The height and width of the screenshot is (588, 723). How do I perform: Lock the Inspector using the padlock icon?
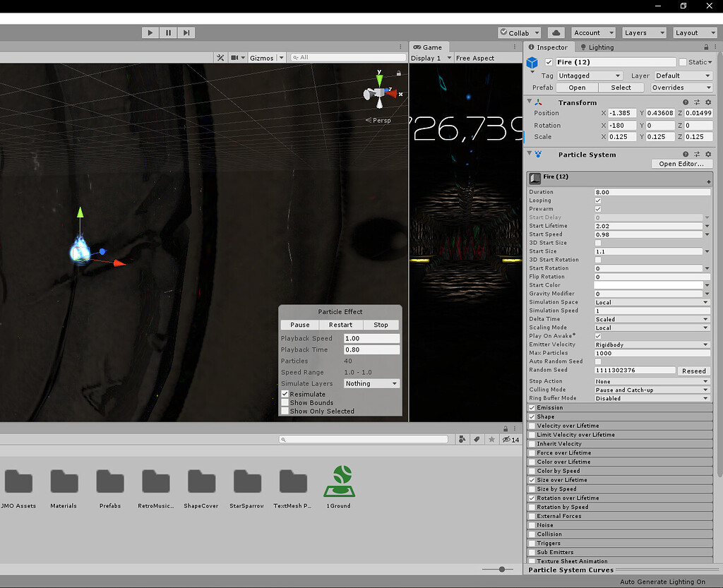pos(706,47)
